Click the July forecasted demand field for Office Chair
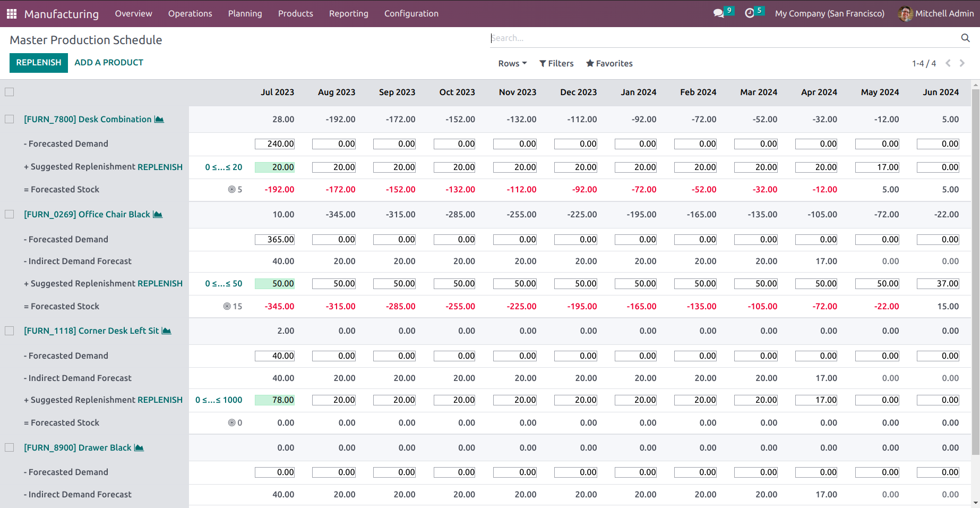980x508 pixels. point(274,239)
